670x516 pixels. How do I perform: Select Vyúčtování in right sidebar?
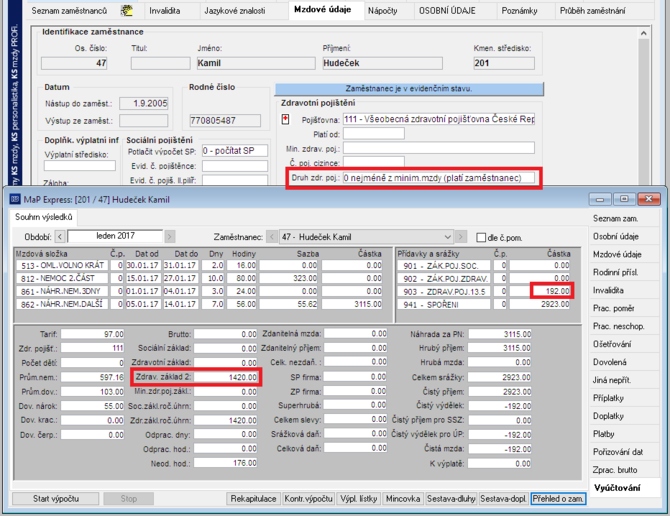coord(624,487)
